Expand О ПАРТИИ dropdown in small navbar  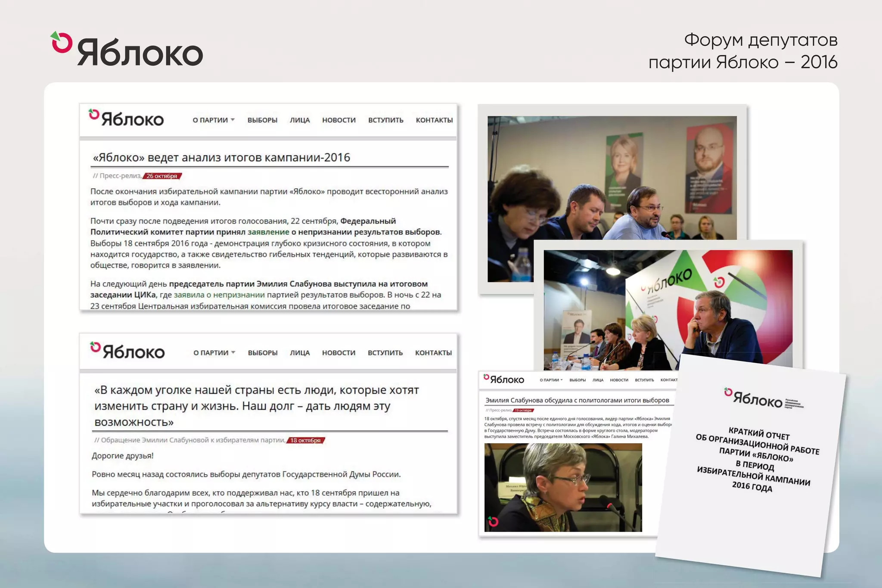coord(551,380)
